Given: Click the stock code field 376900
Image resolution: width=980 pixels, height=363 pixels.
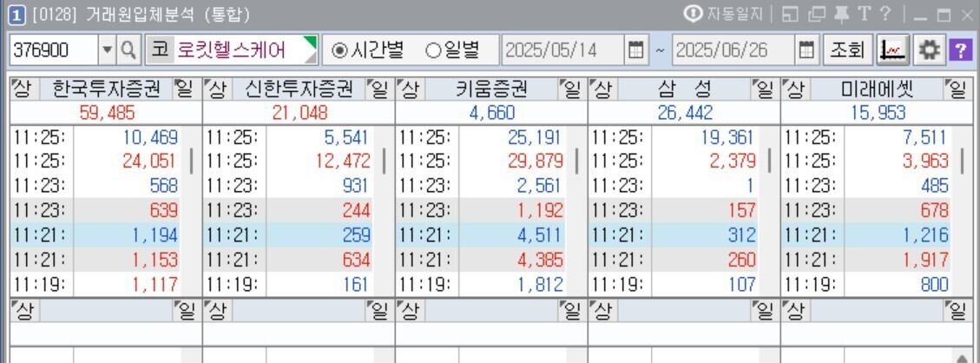Looking at the screenshot, I should [54, 50].
